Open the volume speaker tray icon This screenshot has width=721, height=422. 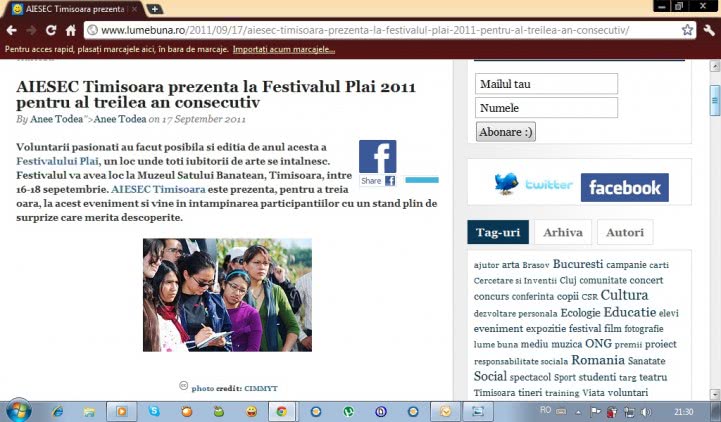click(x=646, y=412)
